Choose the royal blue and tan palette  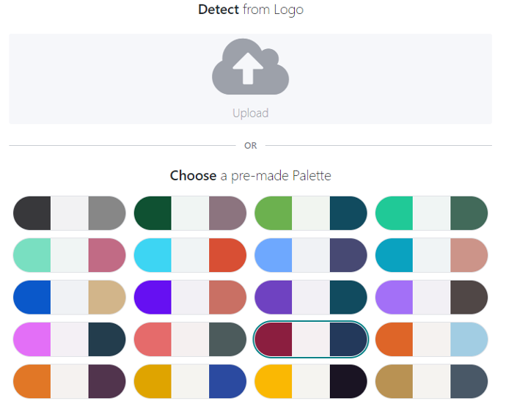tap(70, 297)
